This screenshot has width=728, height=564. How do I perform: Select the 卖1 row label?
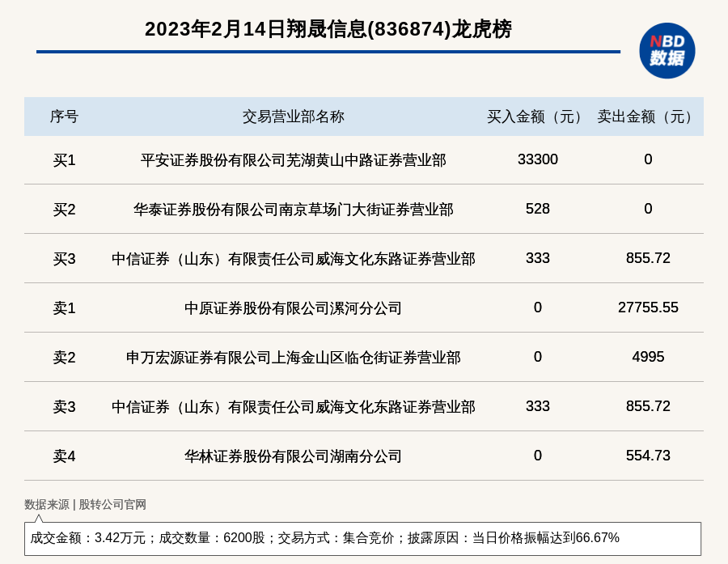click(64, 308)
